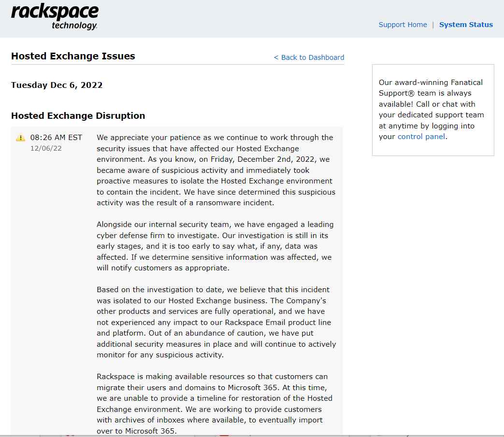The height and width of the screenshot is (437, 504).
Task: Navigate back using Back to Dashboard link
Action: pyautogui.click(x=309, y=57)
